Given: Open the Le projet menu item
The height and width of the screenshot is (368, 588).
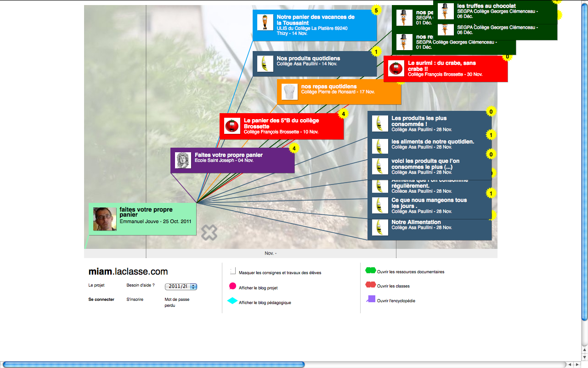Looking at the screenshot, I should pos(96,285).
